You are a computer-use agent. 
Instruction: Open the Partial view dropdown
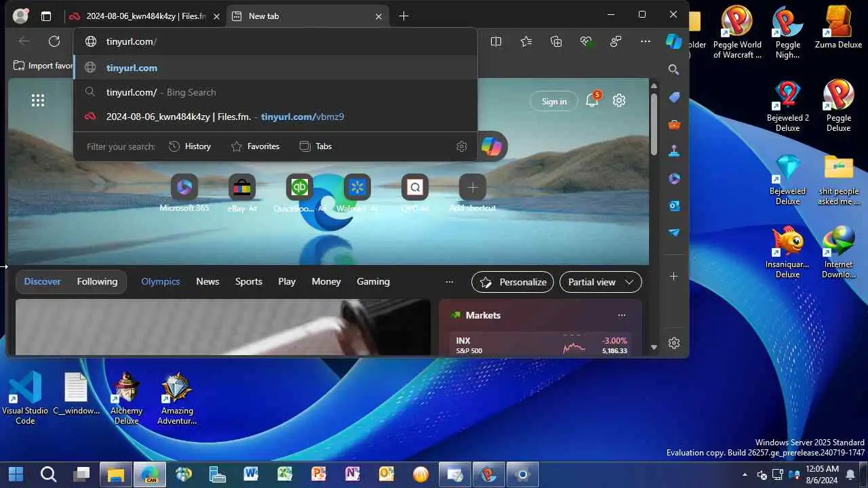601,282
